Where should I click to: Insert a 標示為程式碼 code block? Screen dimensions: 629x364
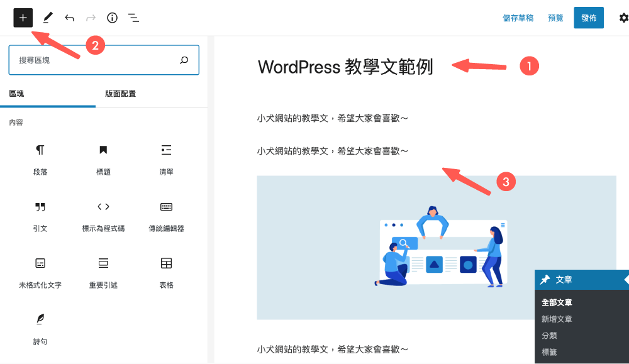pyautogui.click(x=103, y=217)
